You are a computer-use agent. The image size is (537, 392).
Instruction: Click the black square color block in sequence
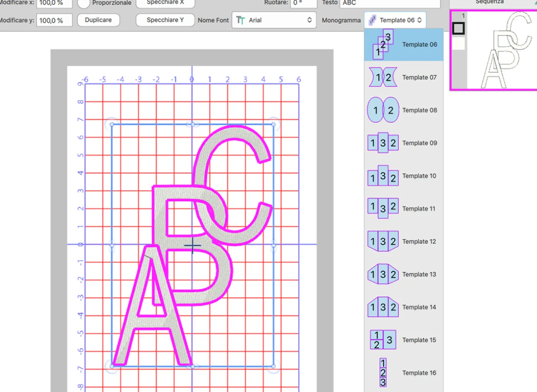pyautogui.click(x=458, y=28)
